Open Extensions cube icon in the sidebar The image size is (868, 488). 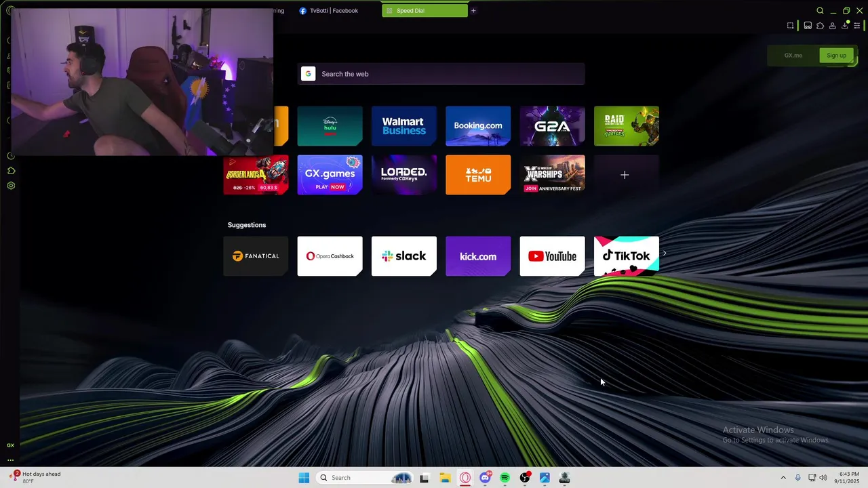point(11,171)
